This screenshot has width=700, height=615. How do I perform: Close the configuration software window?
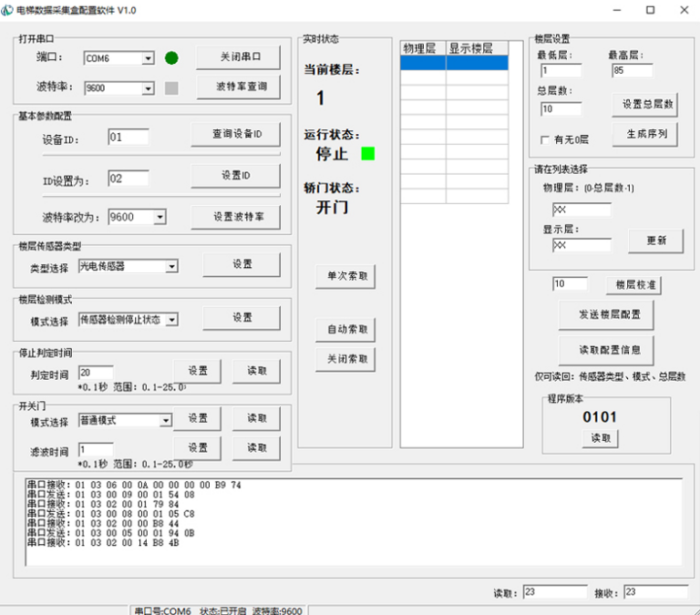tap(685, 10)
